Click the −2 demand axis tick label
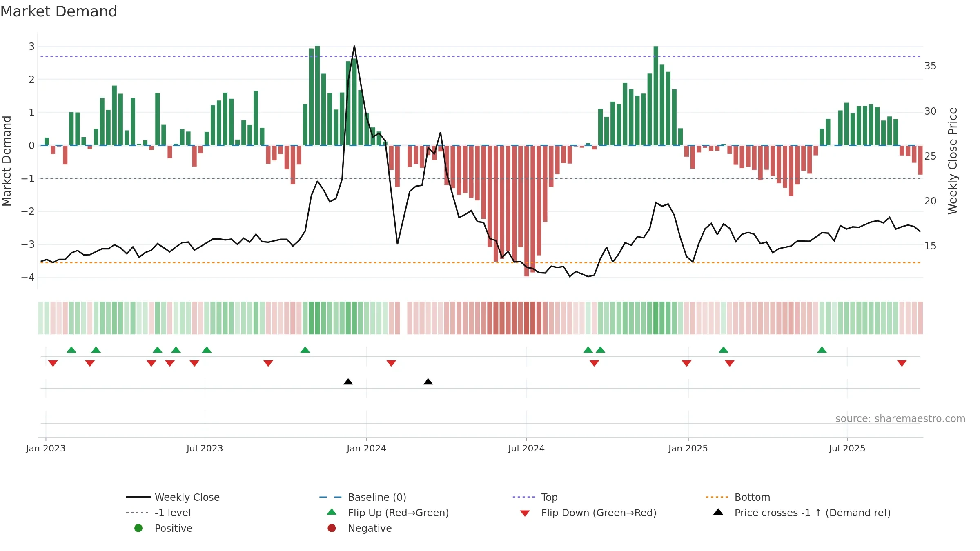The height and width of the screenshot is (551, 980). tap(28, 211)
